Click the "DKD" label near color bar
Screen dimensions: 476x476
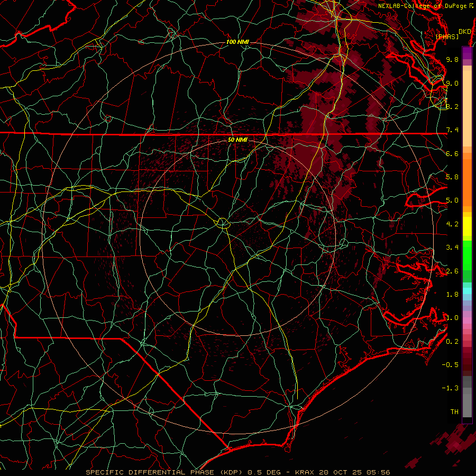tap(464, 31)
